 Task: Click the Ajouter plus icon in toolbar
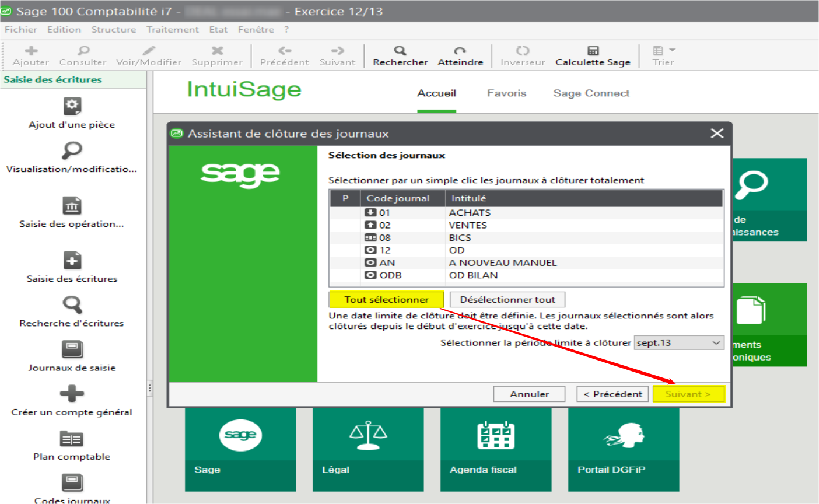coord(31,51)
